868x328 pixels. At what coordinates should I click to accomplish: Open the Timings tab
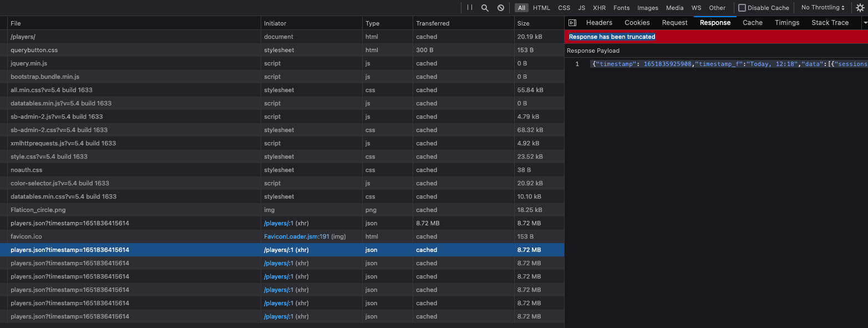pos(786,22)
